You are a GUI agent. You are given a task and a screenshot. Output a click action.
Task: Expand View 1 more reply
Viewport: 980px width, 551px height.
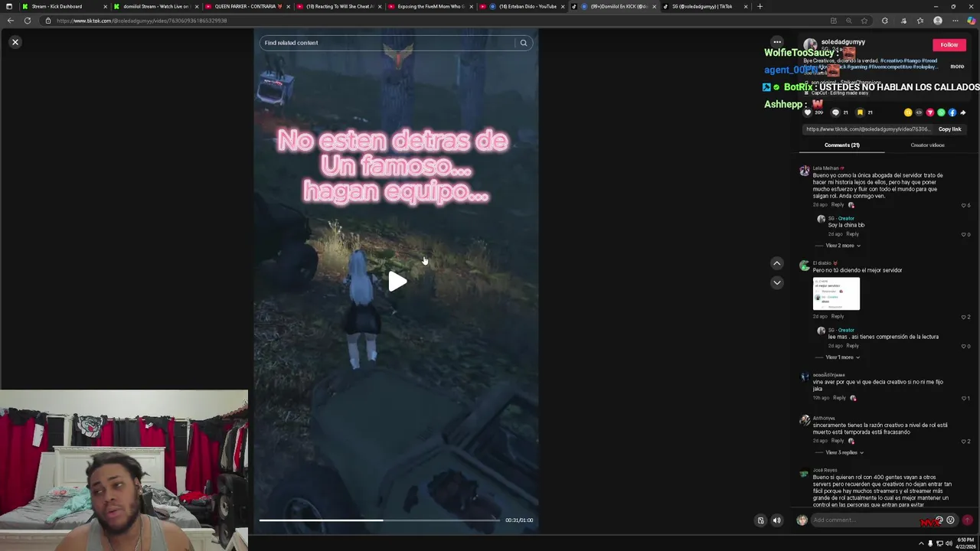pos(842,357)
